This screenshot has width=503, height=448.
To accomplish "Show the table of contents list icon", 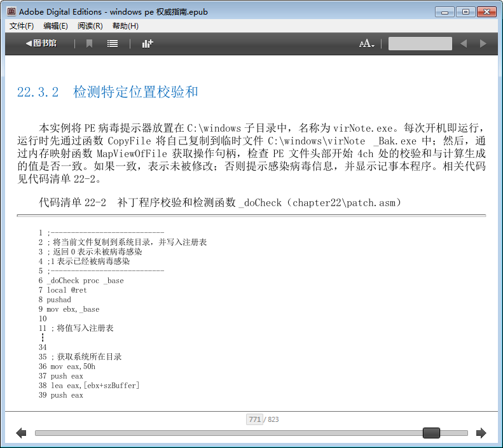I will pos(113,44).
